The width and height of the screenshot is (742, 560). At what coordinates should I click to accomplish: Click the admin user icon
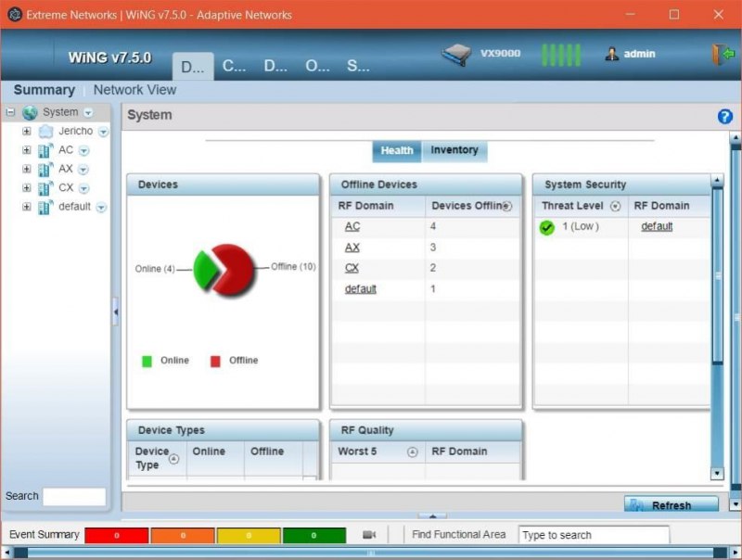611,54
